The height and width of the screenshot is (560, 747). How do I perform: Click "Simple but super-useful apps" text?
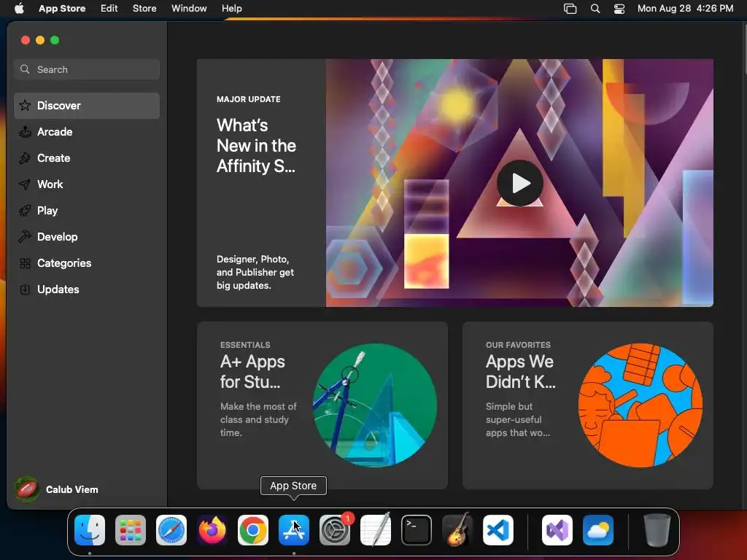pos(518,419)
